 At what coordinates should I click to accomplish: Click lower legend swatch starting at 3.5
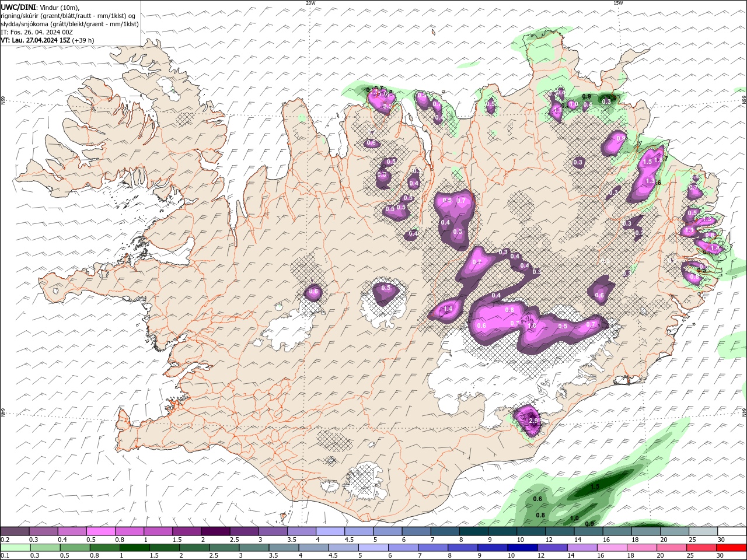tap(283, 548)
